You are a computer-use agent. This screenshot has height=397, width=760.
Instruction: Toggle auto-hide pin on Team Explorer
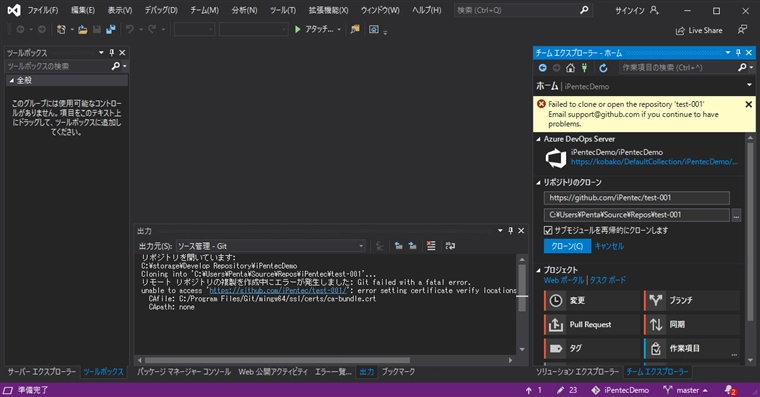(x=738, y=52)
